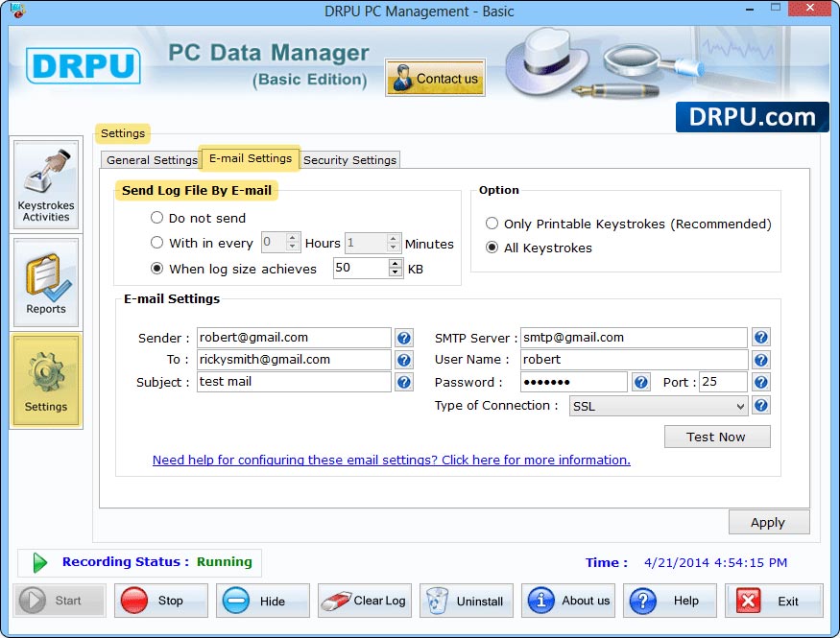Image resolution: width=840 pixels, height=638 pixels.
Task: Click the SMTP Server field
Action: click(634, 338)
